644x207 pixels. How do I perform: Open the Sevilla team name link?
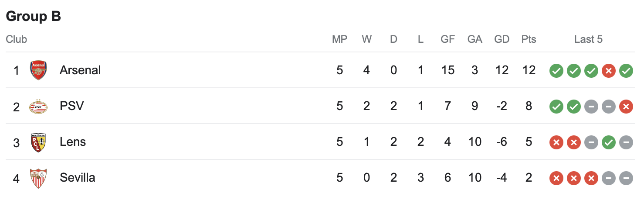tap(77, 178)
